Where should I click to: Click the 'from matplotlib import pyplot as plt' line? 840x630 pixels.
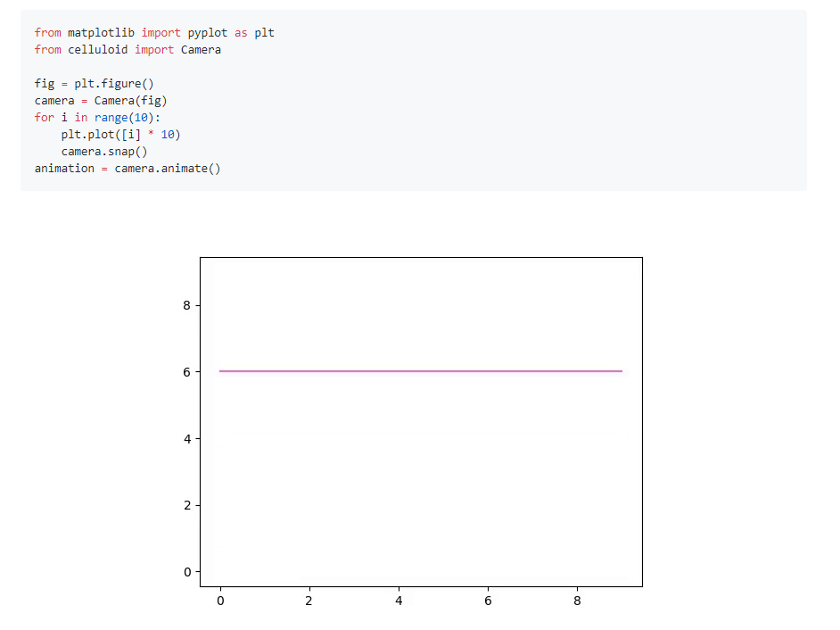click(154, 33)
